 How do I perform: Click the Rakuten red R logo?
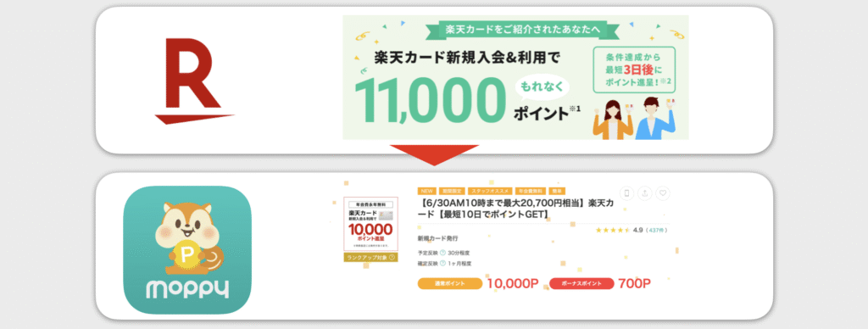194,81
